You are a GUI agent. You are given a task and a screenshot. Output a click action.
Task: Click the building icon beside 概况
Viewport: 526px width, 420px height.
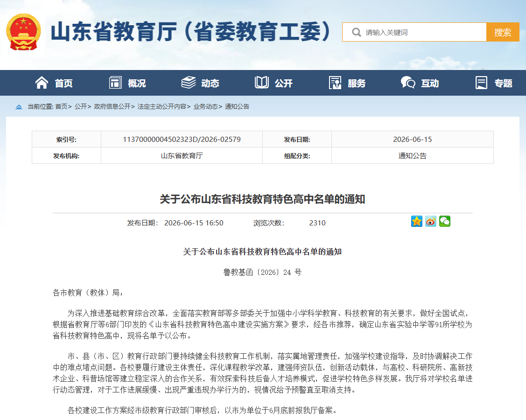[115, 83]
